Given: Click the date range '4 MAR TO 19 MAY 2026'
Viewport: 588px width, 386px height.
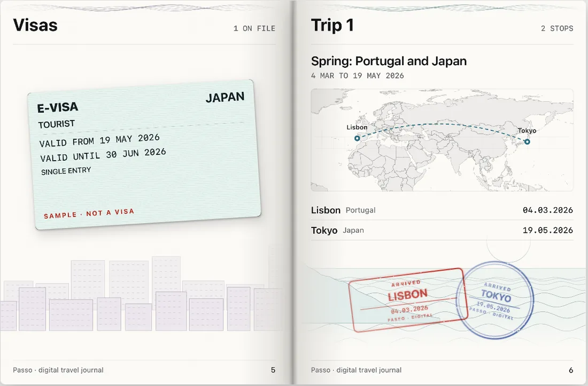Looking at the screenshot, I should [x=358, y=76].
